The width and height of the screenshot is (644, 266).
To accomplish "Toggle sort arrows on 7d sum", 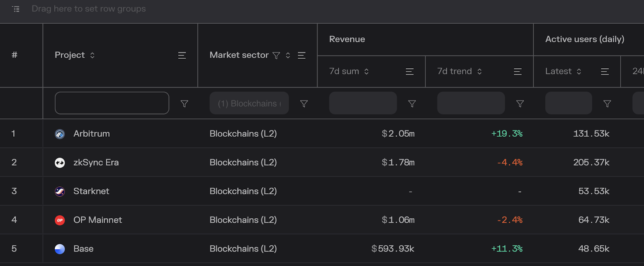I will click(366, 72).
